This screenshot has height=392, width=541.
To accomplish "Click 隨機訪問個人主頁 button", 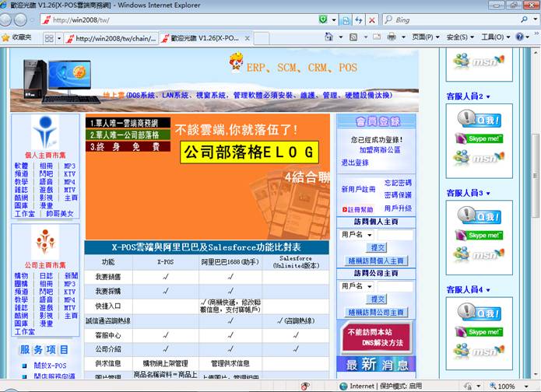I will pyautogui.click(x=377, y=261).
